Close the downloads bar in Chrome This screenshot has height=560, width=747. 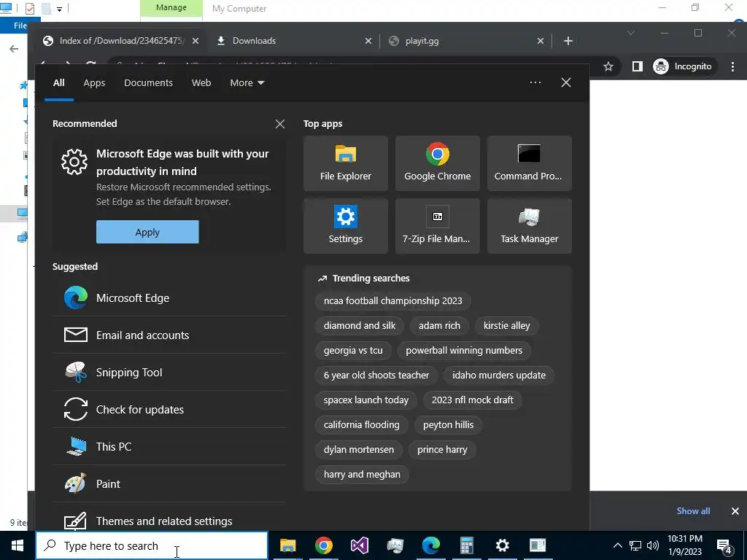(735, 511)
